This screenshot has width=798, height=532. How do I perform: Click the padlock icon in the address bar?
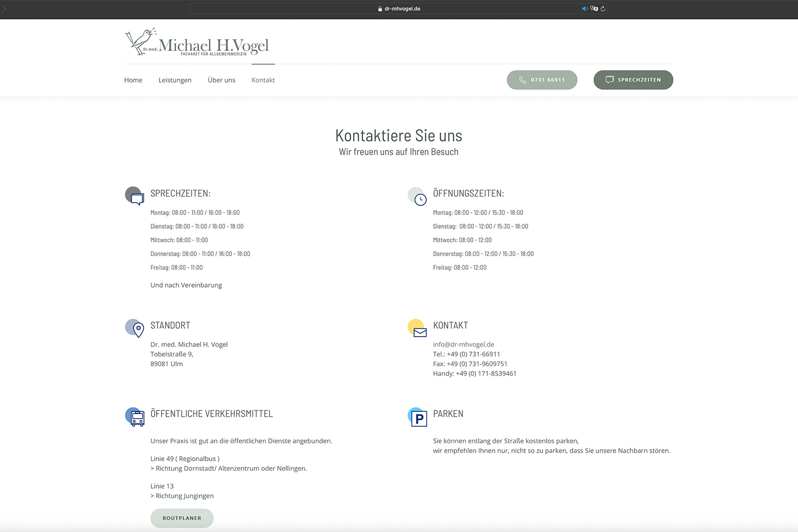(x=380, y=8)
